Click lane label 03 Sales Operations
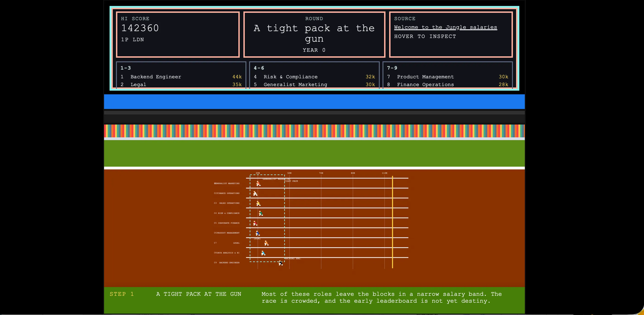The width and height of the screenshot is (644, 315). click(x=227, y=203)
